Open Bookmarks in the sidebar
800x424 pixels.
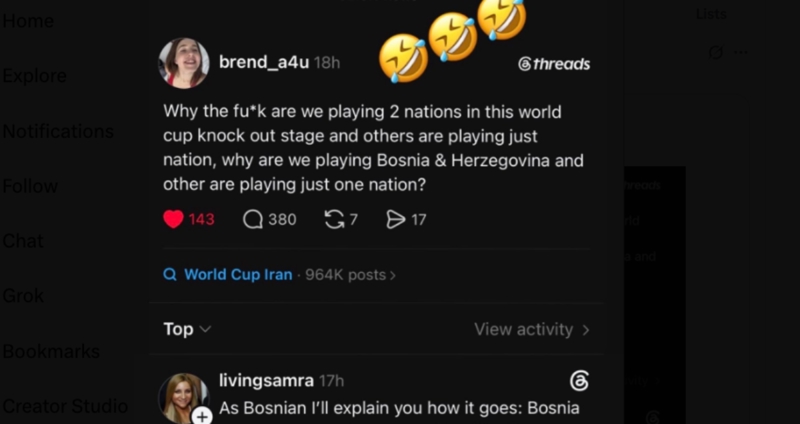click(51, 351)
